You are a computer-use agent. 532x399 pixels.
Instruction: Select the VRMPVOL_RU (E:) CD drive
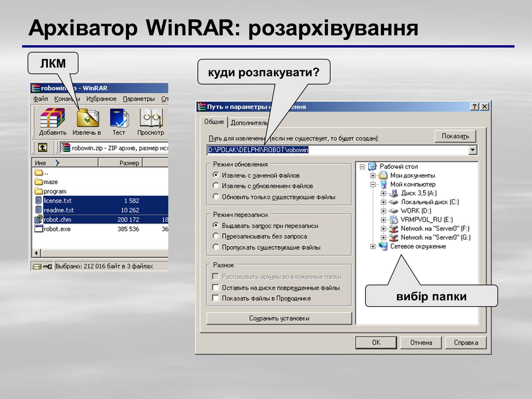427,219
